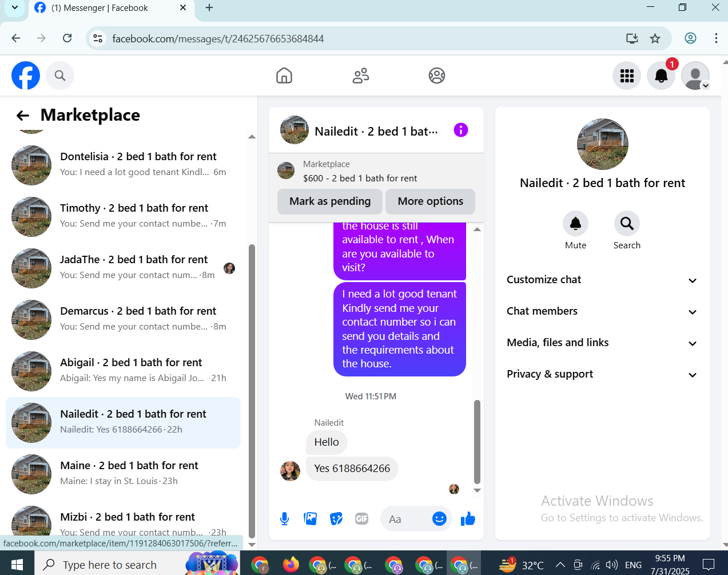Open the tab search dropdown arrow
The height and width of the screenshot is (575, 728).
pyautogui.click(x=15, y=8)
